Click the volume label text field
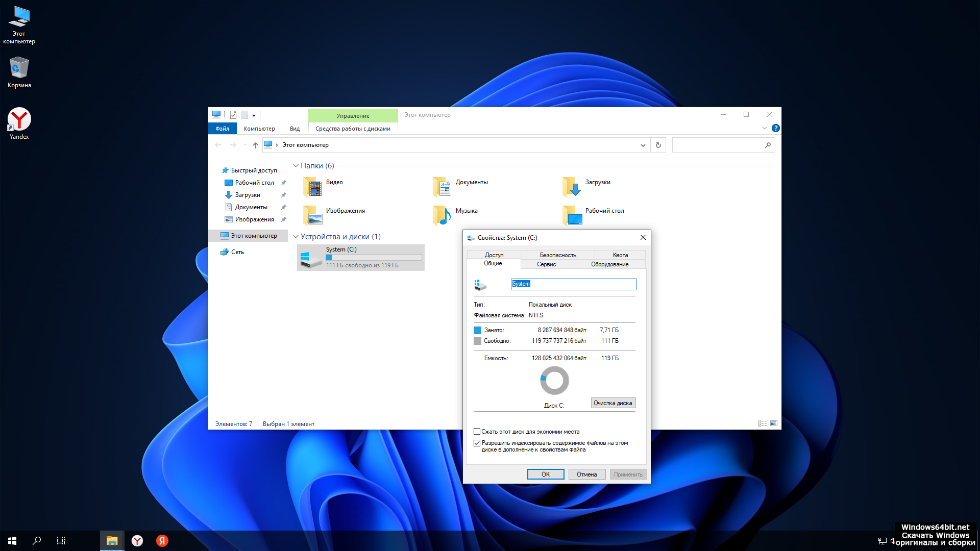The width and height of the screenshot is (980, 551). pos(573,284)
